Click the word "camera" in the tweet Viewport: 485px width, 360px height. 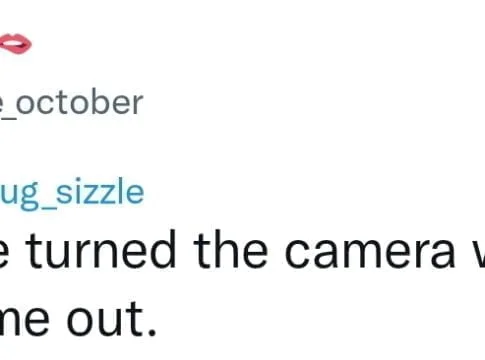click(370, 253)
